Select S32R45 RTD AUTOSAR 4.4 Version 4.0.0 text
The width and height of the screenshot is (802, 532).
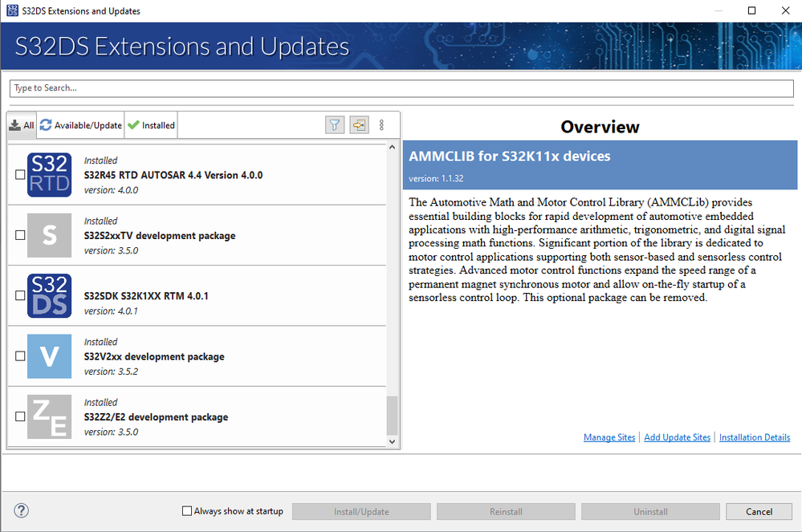(x=173, y=175)
